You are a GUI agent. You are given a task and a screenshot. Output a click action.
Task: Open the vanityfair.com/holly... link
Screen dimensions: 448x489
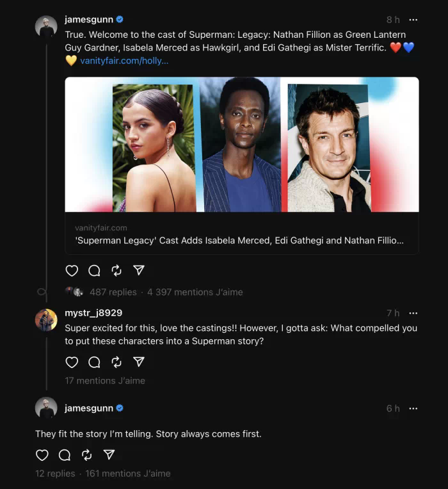coord(124,60)
